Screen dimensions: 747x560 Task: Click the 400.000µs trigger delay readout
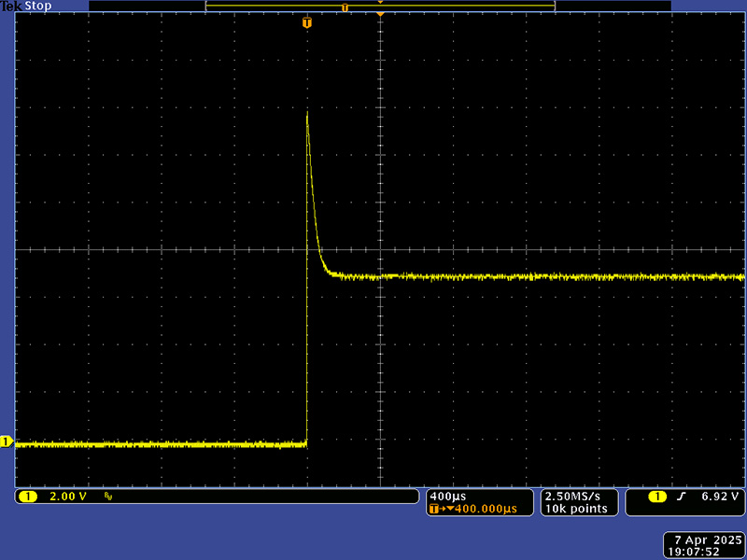tap(482, 509)
